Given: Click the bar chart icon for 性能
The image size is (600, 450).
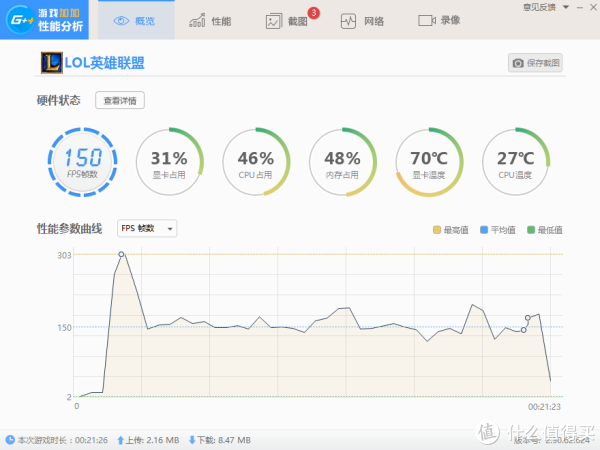Looking at the screenshot, I should [197, 21].
